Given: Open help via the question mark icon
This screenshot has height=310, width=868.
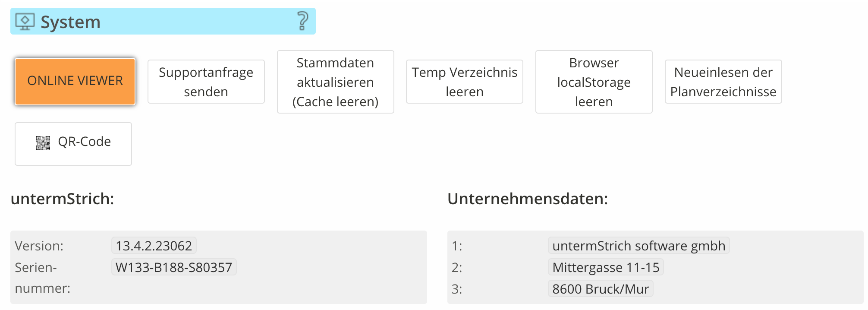Looking at the screenshot, I should pos(303,21).
